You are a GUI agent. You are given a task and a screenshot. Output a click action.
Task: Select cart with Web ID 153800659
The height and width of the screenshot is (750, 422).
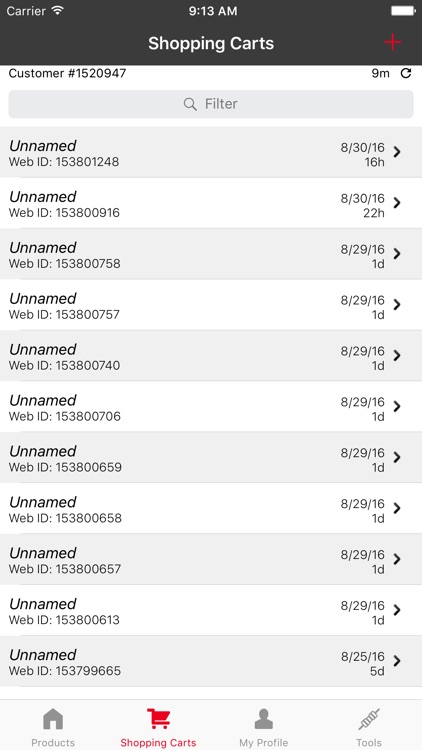coord(211,457)
